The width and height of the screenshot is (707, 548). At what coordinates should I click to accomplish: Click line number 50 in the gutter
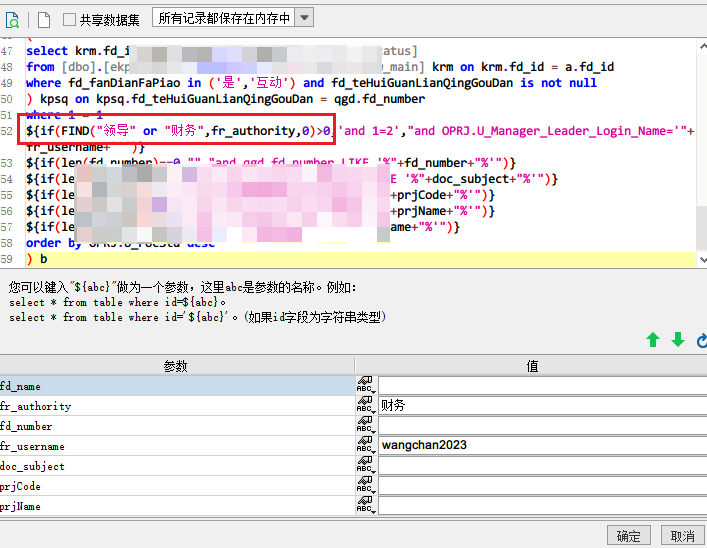6,99
